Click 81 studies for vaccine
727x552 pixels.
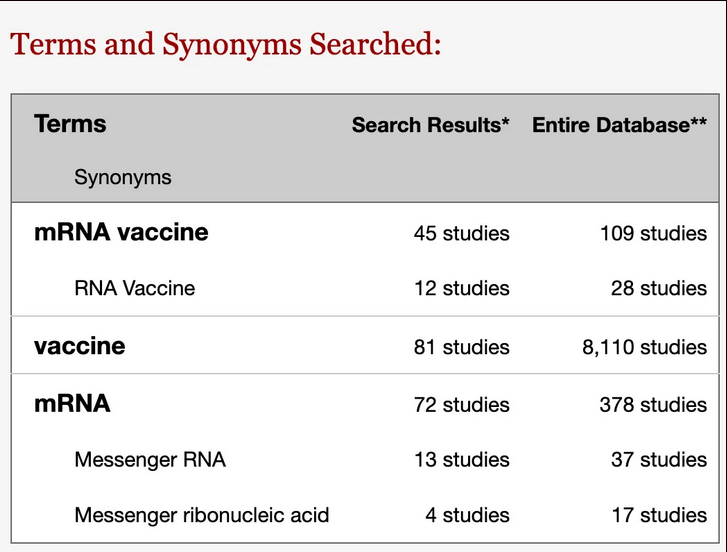[x=462, y=347]
